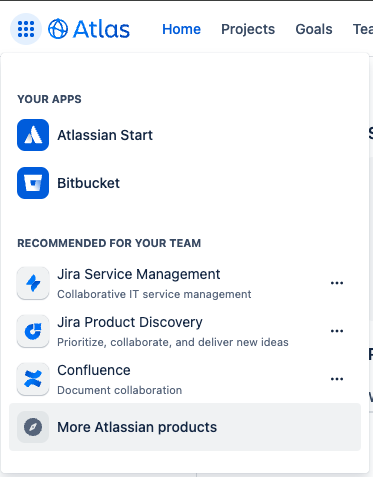Click the Atlassian Start label
The height and width of the screenshot is (477, 373).
(x=105, y=135)
